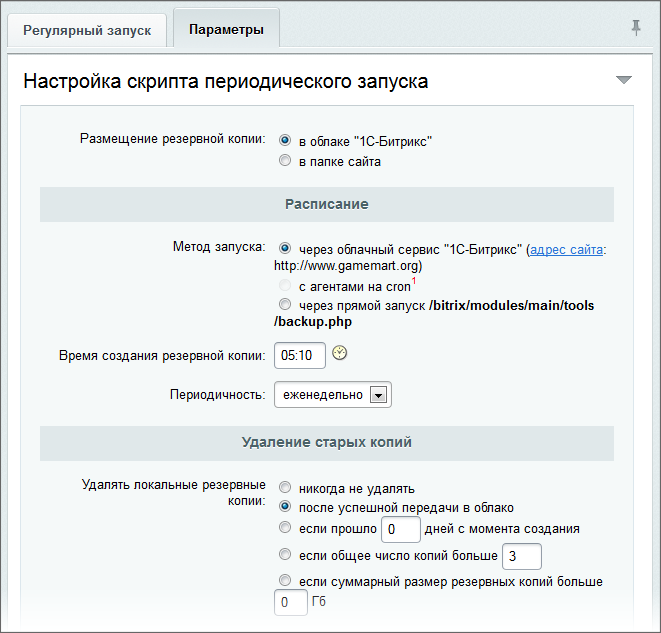The image size is (661, 633).
Task: Open the clock time picker icon
Action: (339, 353)
